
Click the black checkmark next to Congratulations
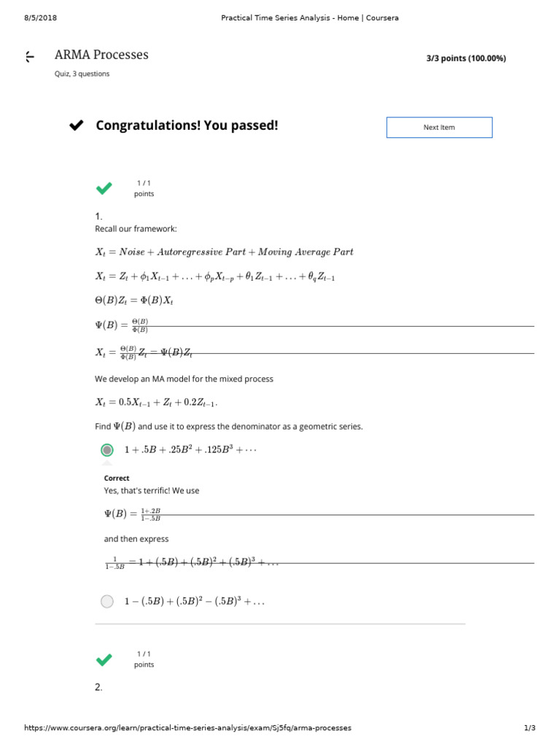(x=76, y=126)
